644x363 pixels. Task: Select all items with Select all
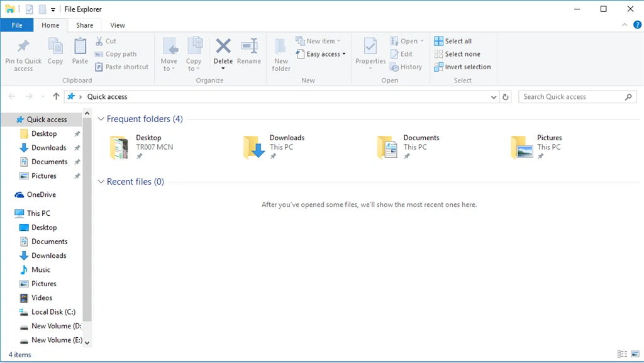[x=453, y=41]
